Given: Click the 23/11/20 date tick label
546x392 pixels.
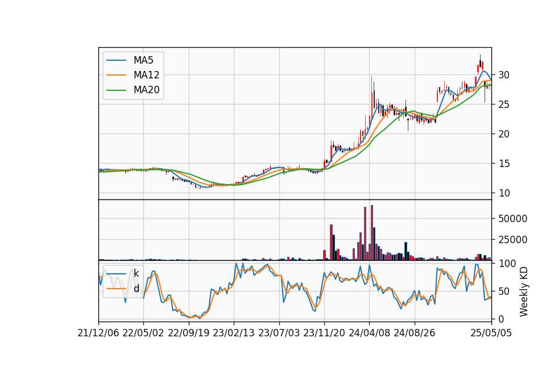Looking at the screenshot, I should pos(324,333).
